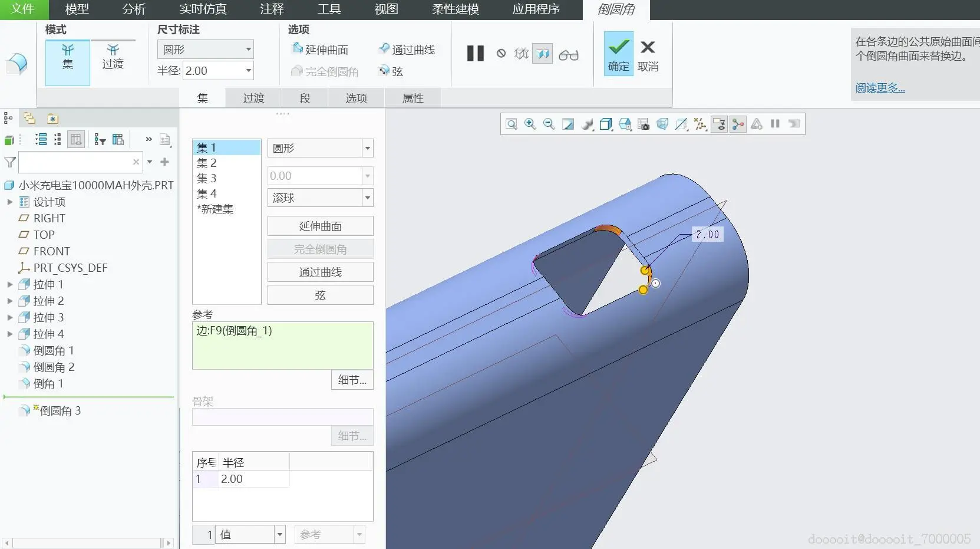Viewport: 980px width, 549px height.
Task: Click the zoom in magnifier icon
Action: tap(530, 124)
